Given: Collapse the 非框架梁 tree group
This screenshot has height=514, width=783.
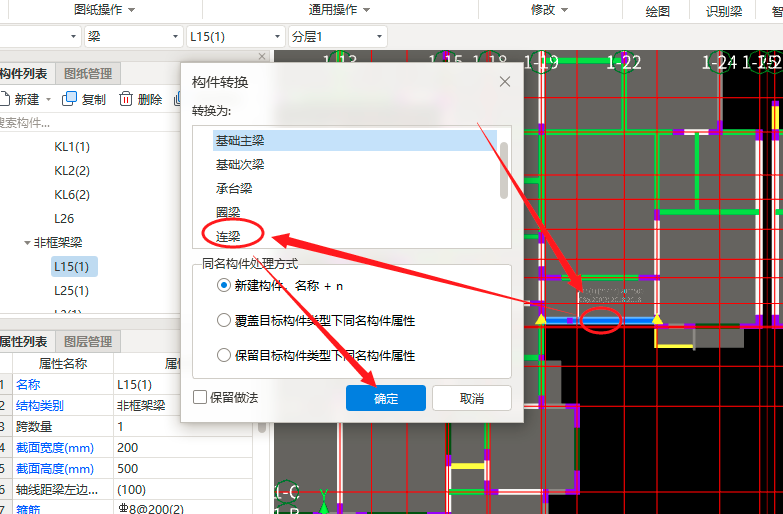Looking at the screenshot, I should click(x=27, y=243).
